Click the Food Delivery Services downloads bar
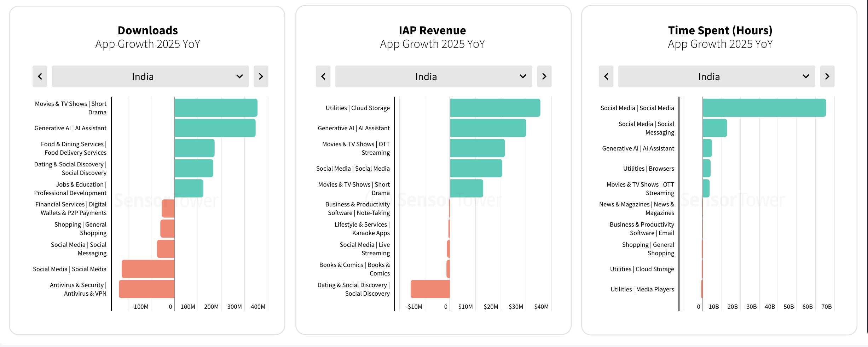Image resolution: width=868 pixels, height=347 pixels. pyautogui.click(x=195, y=148)
